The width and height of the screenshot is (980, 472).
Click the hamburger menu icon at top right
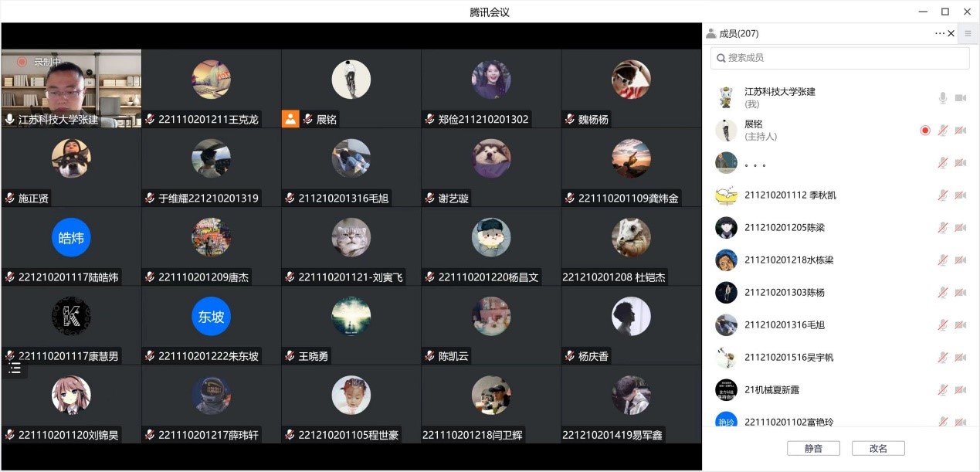(x=968, y=33)
